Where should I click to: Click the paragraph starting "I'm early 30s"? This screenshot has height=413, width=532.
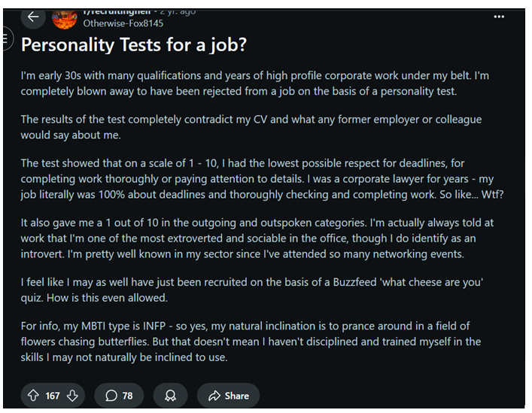pos(255,84)
